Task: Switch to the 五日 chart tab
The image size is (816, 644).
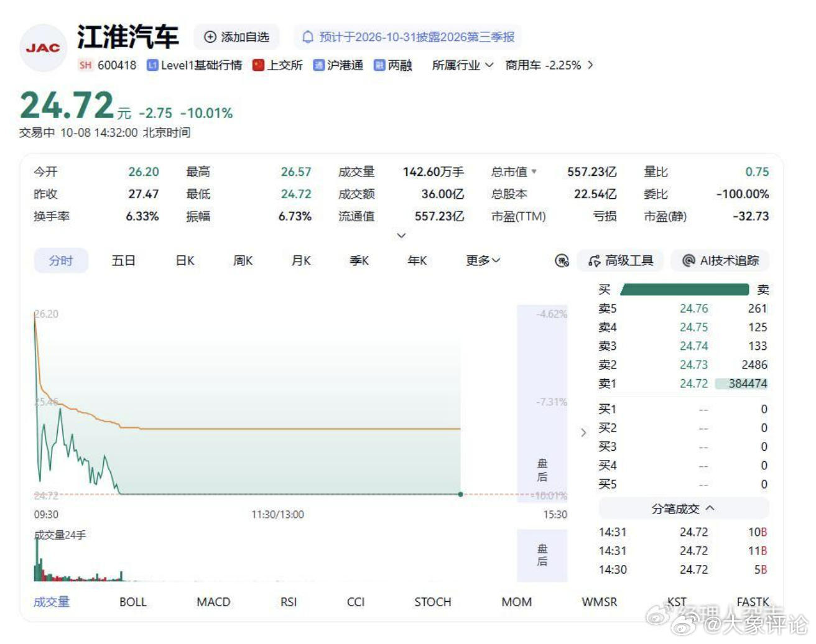Action: (123, 260)
